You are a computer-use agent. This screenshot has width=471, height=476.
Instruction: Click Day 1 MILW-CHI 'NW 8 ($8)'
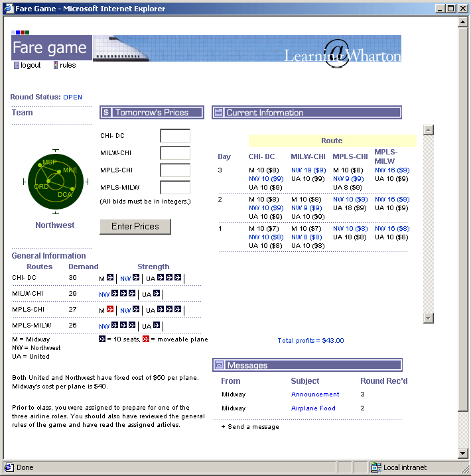306,237
